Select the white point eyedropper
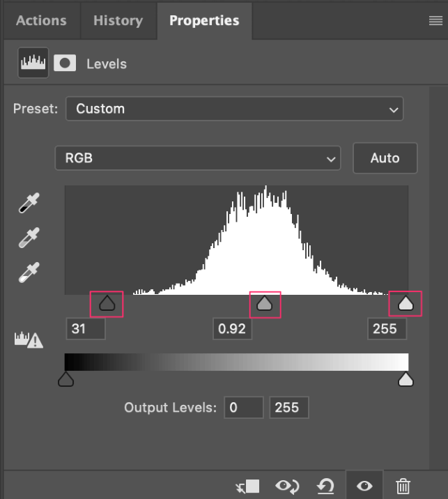Image resolution: width=448 pixels, height=499 pixels. tap(29, 272)
